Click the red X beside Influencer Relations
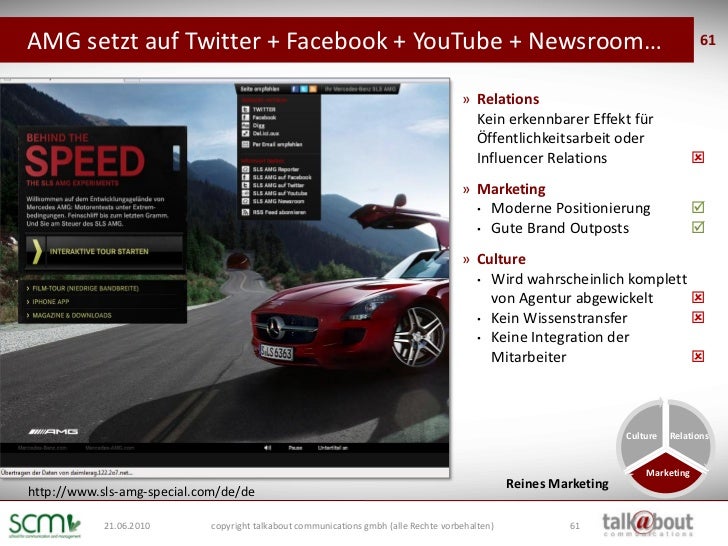The width and height of the screenshot is (728, 546). click(698, 157)
